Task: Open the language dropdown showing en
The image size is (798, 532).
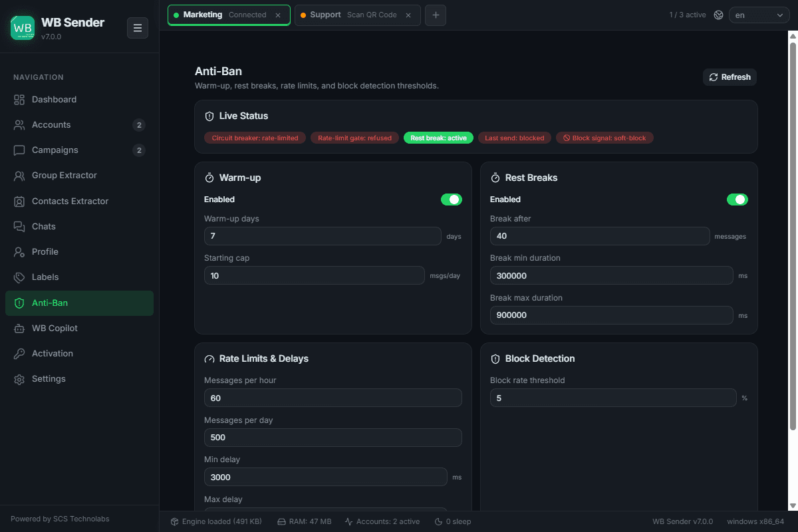Action: [759, 15]
